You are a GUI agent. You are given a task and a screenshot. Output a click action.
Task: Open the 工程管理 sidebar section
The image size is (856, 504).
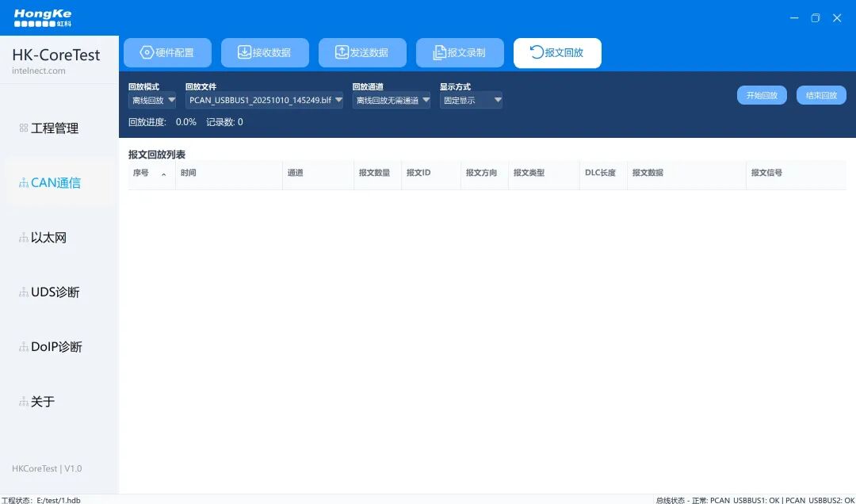[x=59, y=128]
